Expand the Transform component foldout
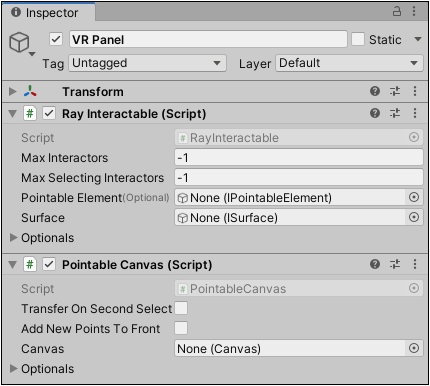The width and height of the screenshot is (430, 386). click(x=13, y=91)
